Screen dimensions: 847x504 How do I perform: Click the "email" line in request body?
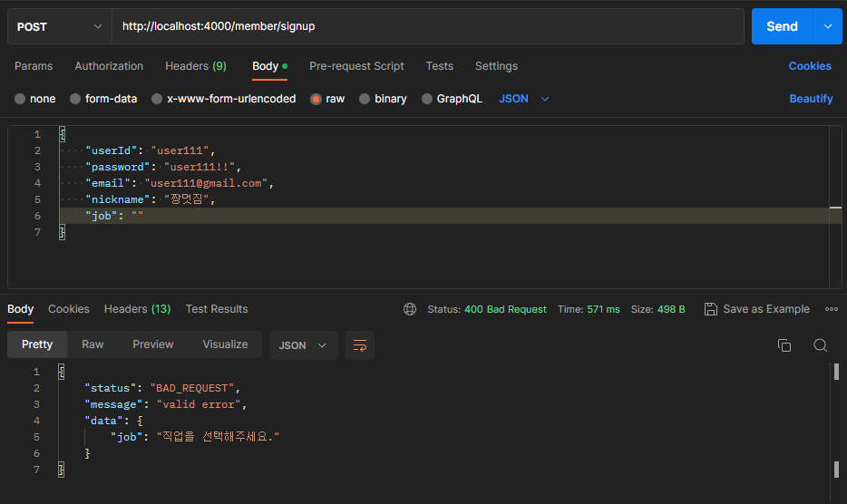click(x=180, y=183)
